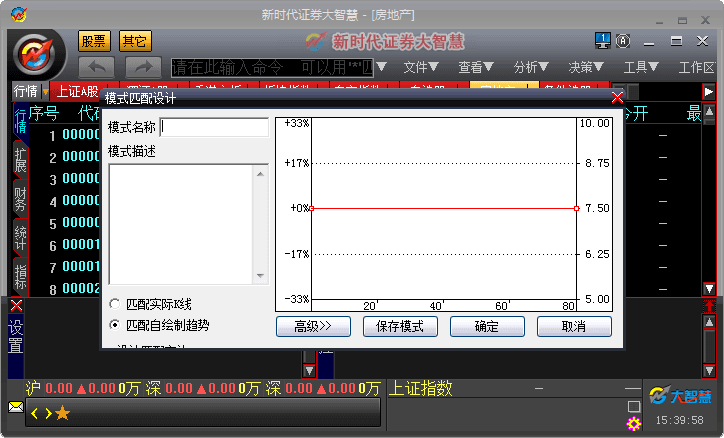Click the 保存模式 button
The height and width of the screenshot is (438, 724).
(x=400, y=326)
